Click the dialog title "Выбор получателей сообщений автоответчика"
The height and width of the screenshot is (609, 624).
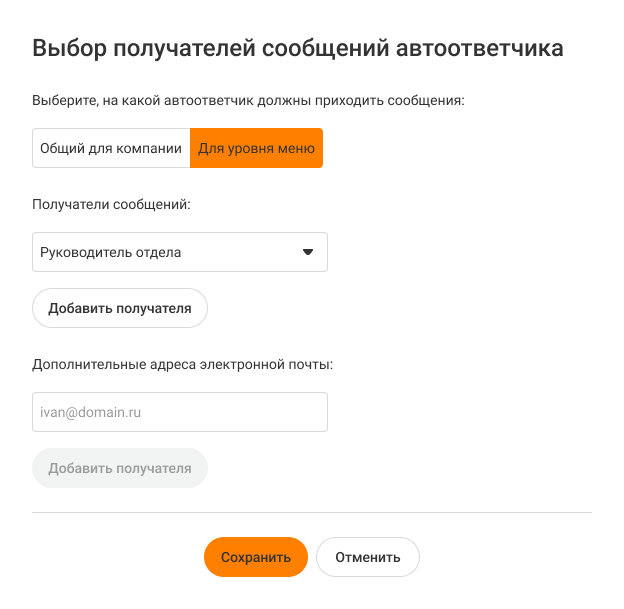[298, 47]
